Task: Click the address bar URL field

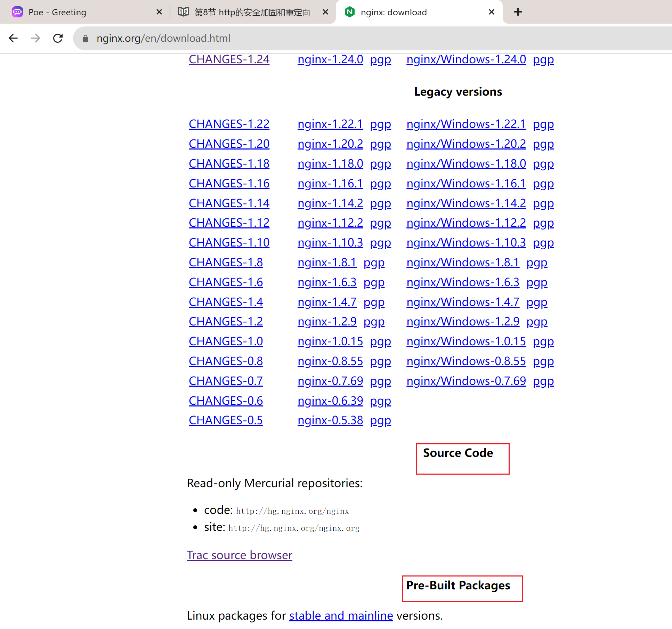Action: pos(163,38)
